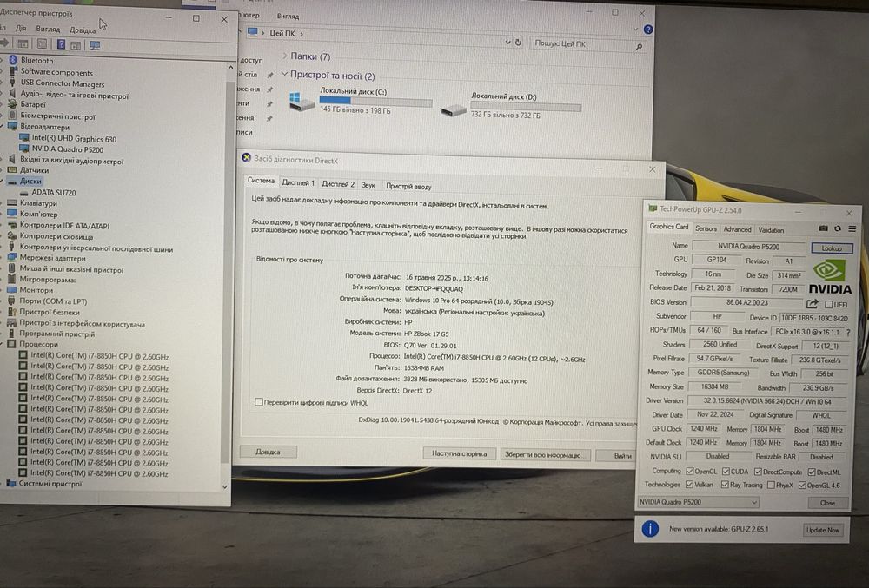Enable the PhysX checkbox
The image size is (869, 588).
click(x=771, y=485)
